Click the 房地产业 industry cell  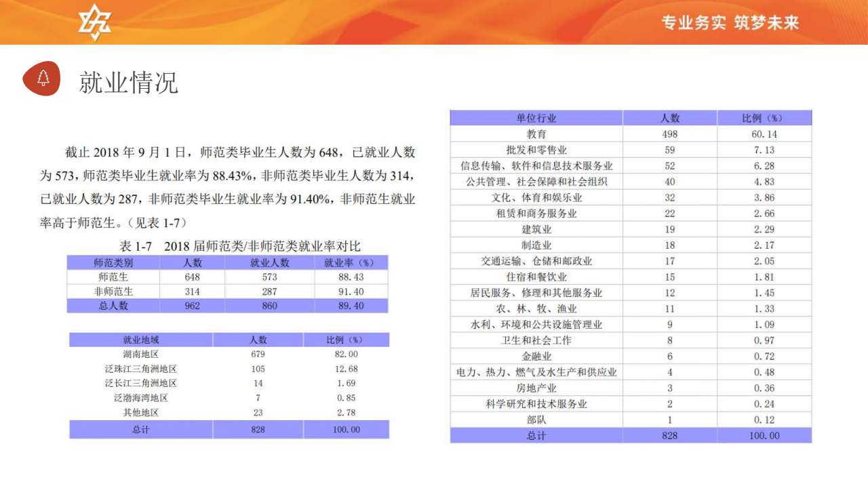[x=536, y=388]
